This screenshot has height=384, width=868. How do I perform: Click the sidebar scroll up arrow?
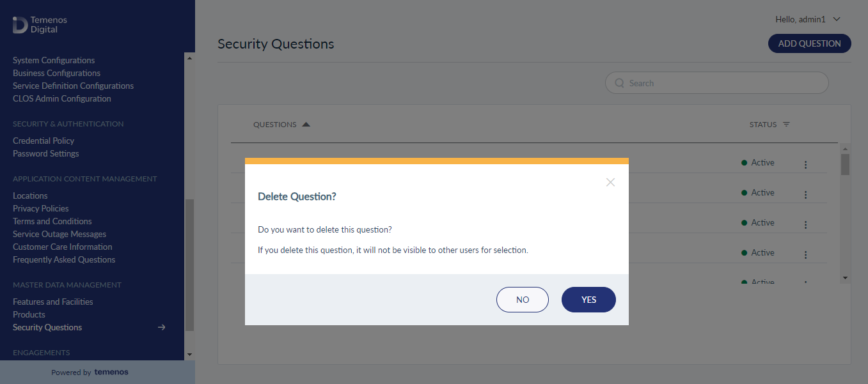pos(189,58)
